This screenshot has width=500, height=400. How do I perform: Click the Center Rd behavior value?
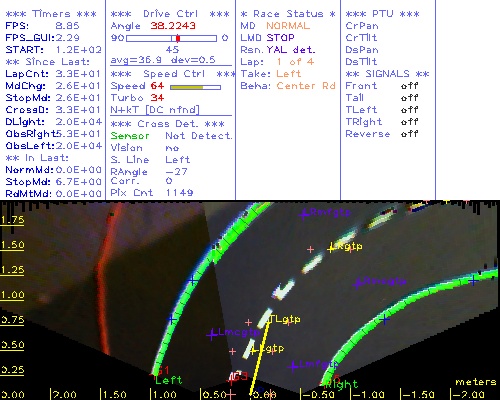(306, 86)
